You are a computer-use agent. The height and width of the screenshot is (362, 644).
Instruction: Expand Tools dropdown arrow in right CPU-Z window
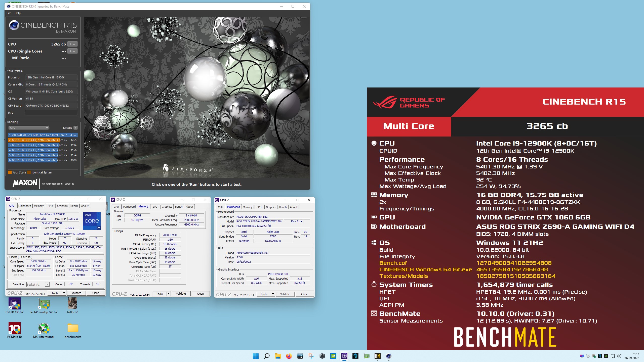(273, 294)
